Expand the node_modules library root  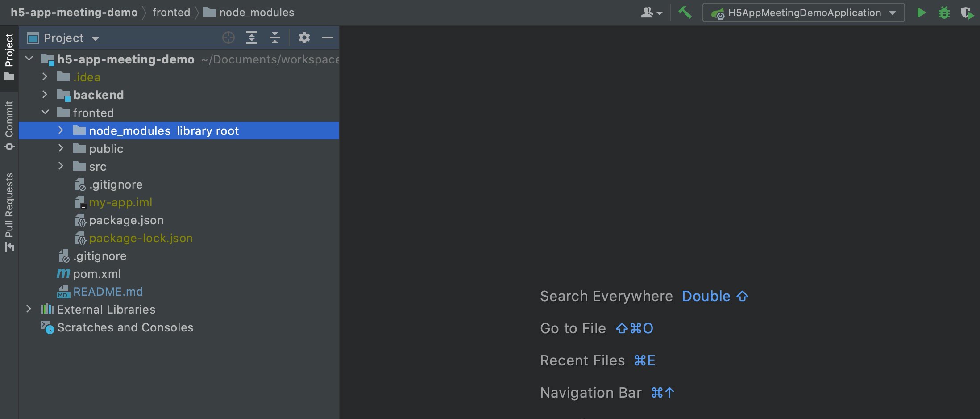click(x=61, y=130)
